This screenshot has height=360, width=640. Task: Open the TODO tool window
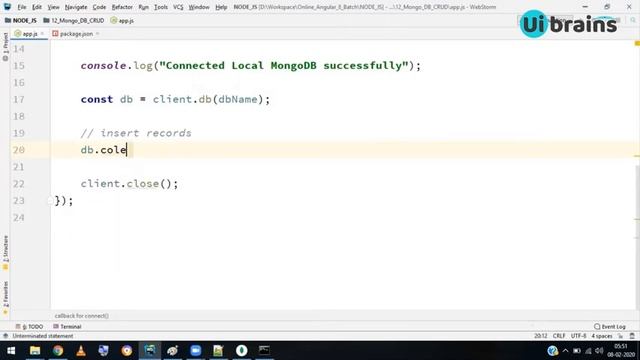pos(29,327)
